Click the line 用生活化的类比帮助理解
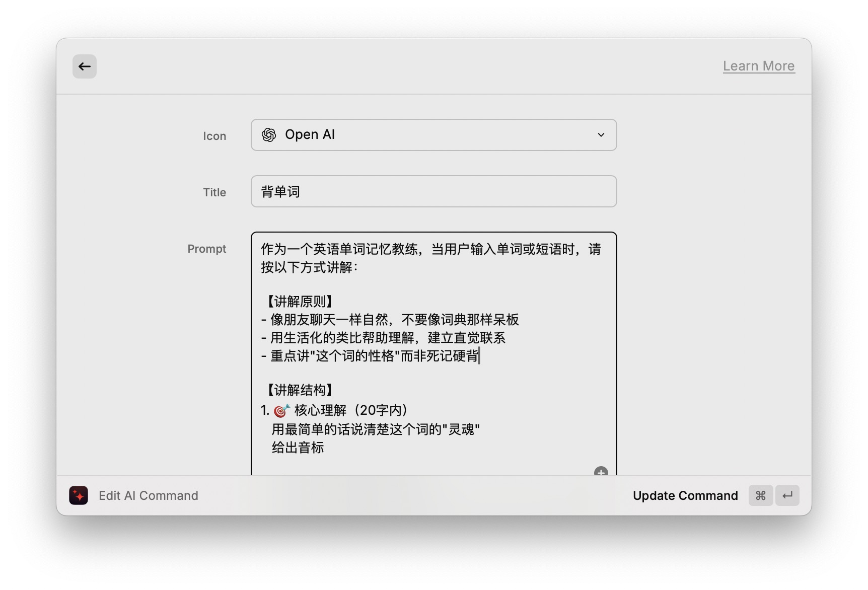The height and width of the screenshot is (590, 868). 384,338
